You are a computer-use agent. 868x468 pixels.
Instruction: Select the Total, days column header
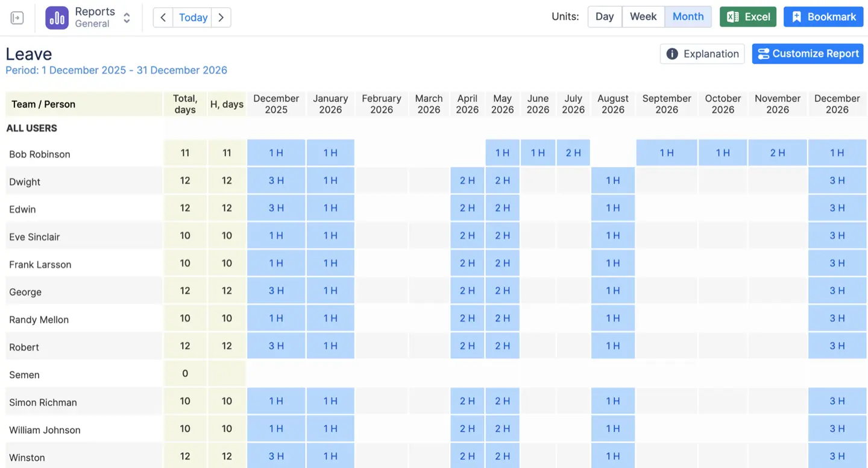[185, 104]
